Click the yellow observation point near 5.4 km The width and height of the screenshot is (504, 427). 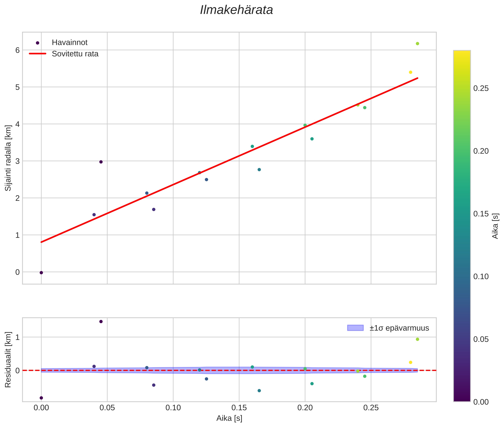(410, 72)
